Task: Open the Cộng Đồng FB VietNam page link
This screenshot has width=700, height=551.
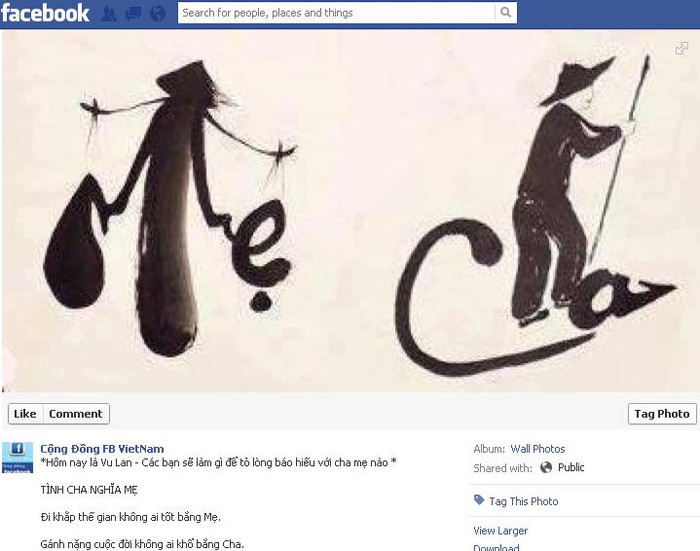Action: point(102,449)
